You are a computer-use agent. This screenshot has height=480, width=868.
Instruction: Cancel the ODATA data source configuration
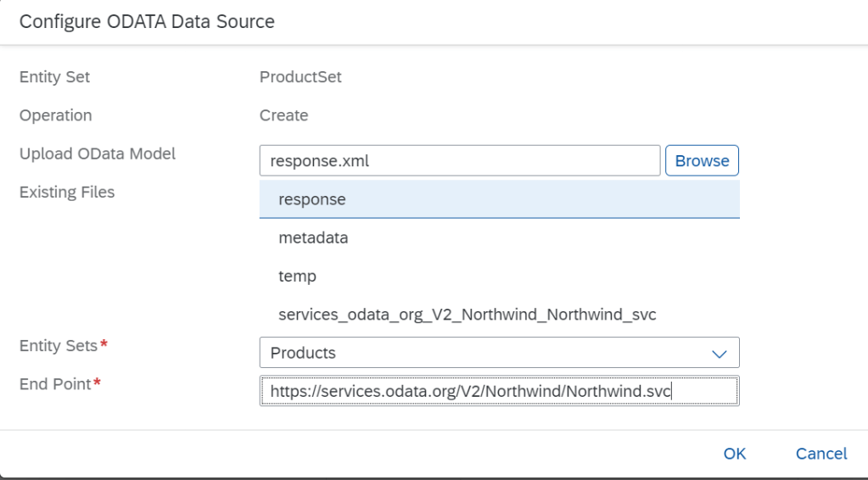820,454
